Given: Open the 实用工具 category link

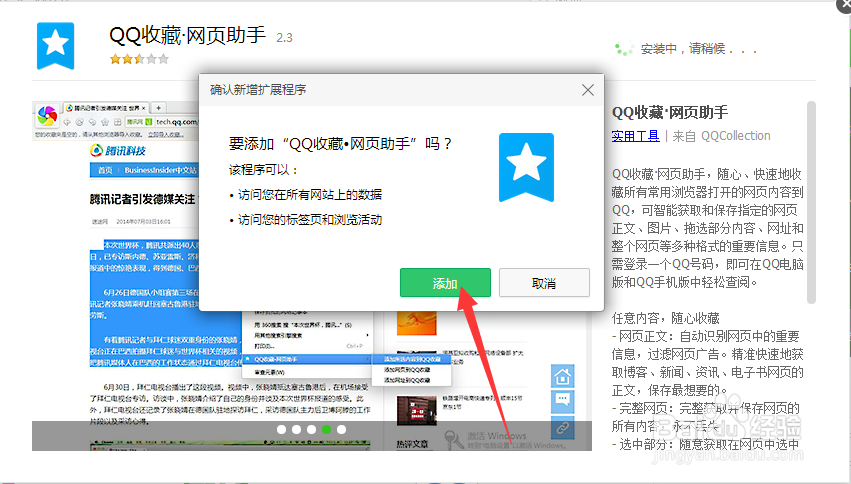Looking at the screenshot, I should [635, 136].
